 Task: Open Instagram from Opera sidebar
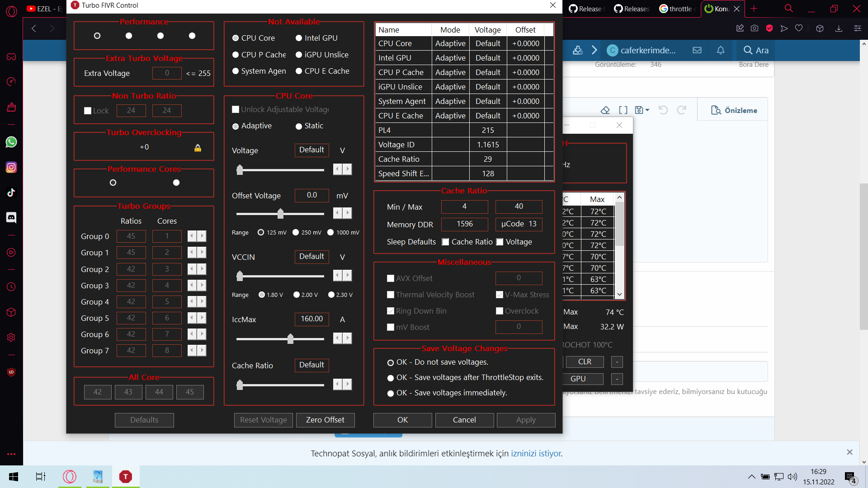coord(11,167)
